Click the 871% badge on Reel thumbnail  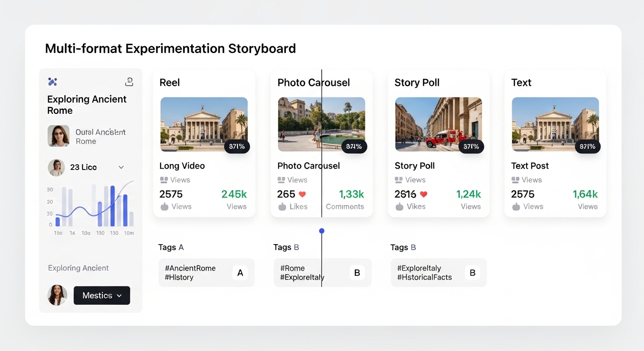tap(237, 146)
